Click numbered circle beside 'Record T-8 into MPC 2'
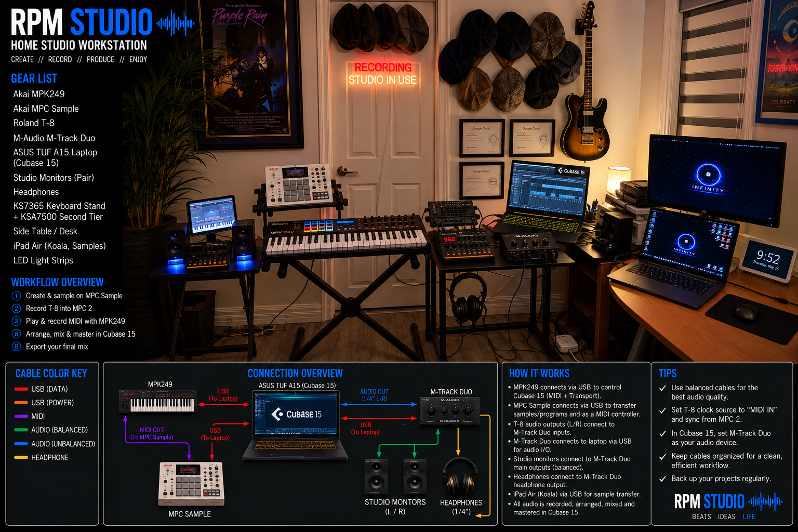The height and width of the screenshot is (532, 798). tap(17, 309)
